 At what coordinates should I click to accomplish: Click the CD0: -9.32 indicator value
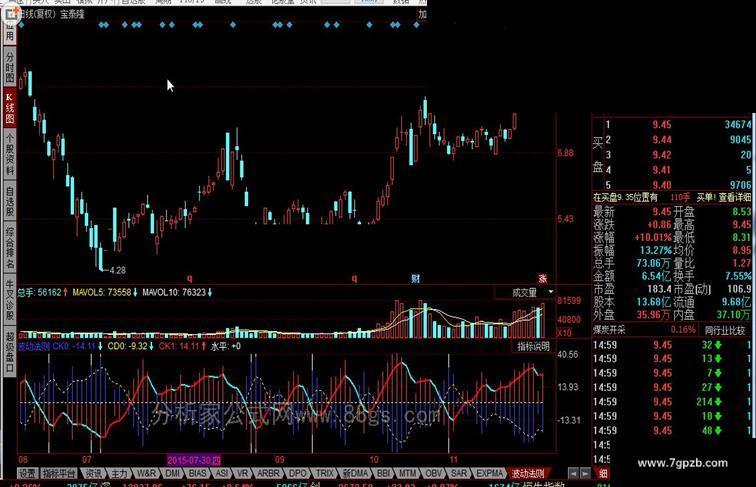(x=127, y=346)
